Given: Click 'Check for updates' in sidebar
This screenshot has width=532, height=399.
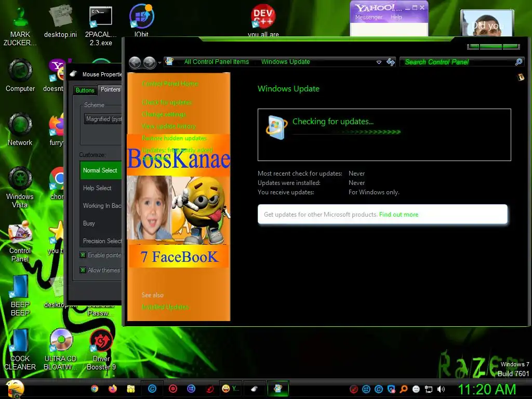Looking at the screenshot, I should click(167, 102).
